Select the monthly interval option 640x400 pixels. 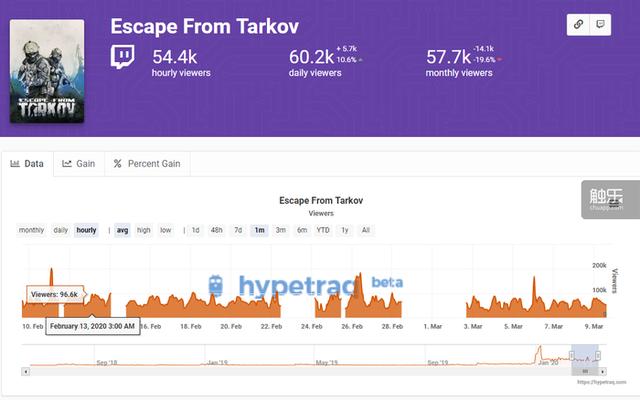pyautogui.click(x=31, y=230)
